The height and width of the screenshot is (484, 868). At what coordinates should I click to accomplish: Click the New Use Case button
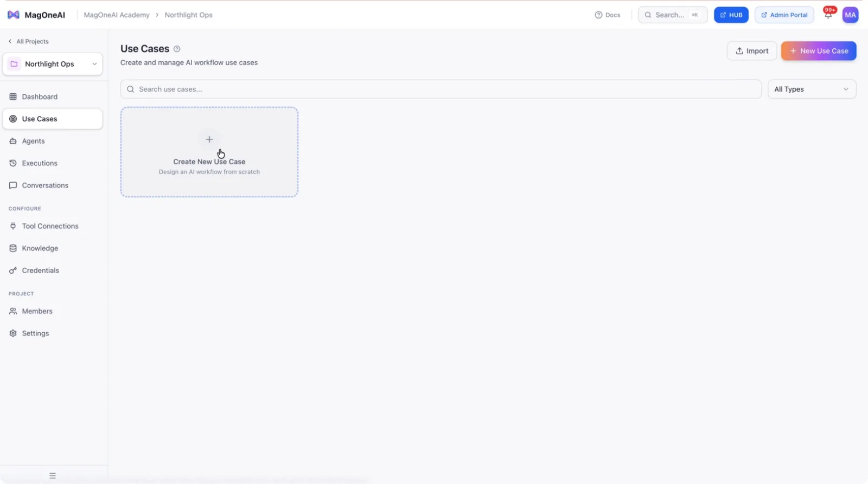(819, 51)
